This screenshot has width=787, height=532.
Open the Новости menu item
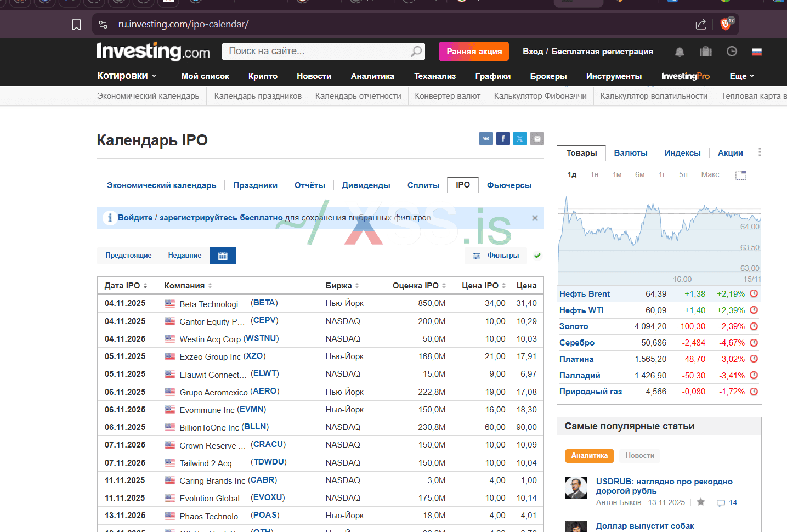(314, 76)
